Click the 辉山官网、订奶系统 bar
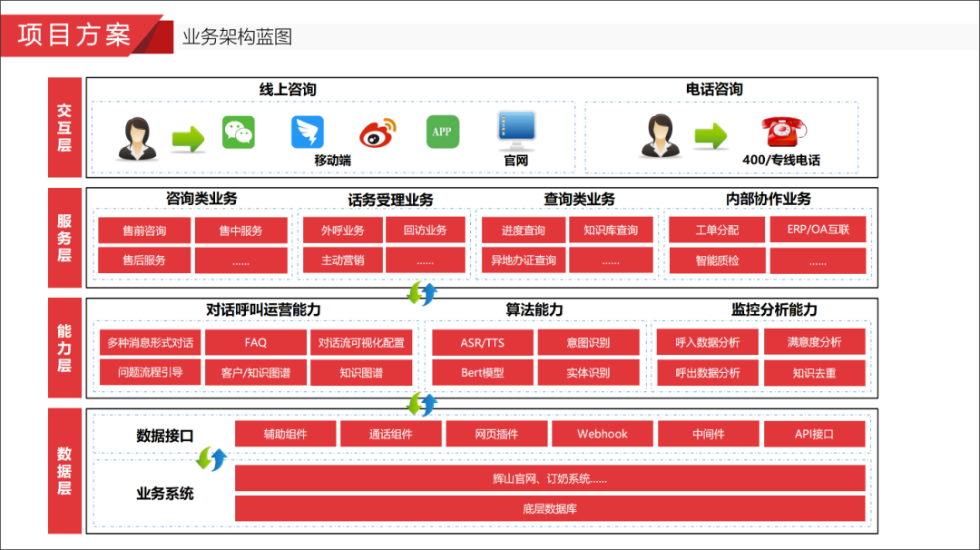 550,478
